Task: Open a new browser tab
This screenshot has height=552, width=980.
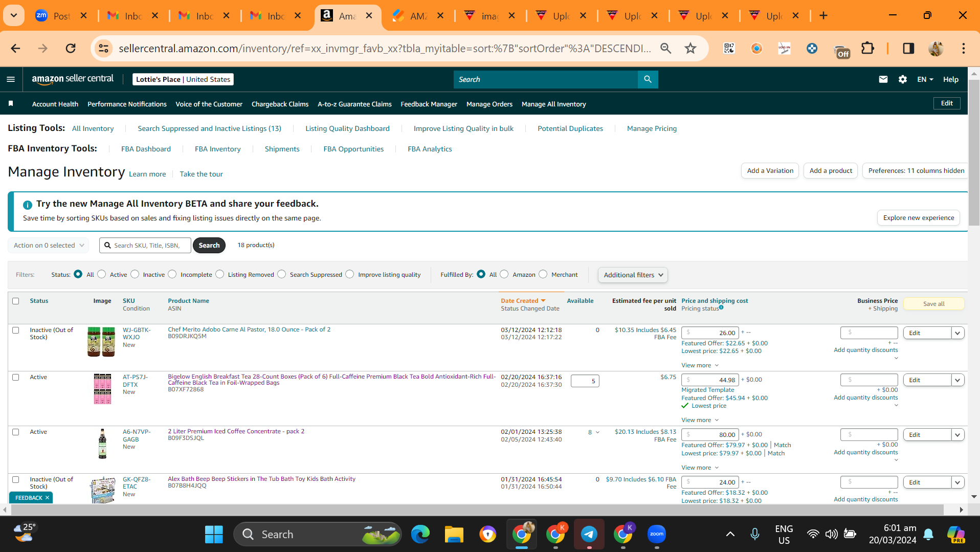Action: point(823,16)
